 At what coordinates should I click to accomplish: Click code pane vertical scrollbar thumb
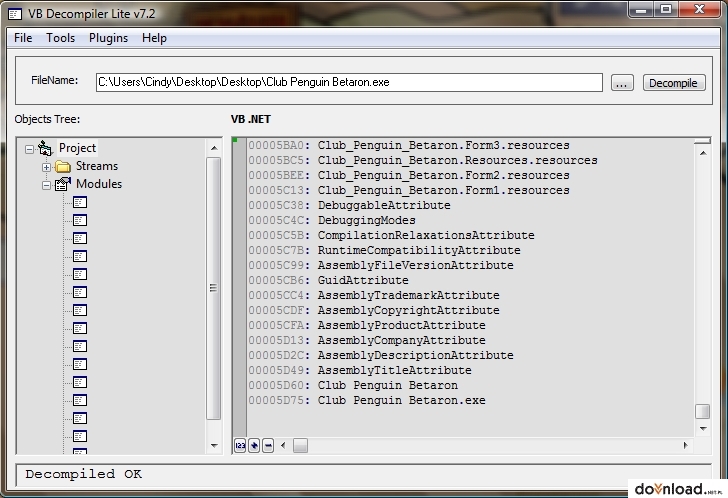click(x=702, y=411)
